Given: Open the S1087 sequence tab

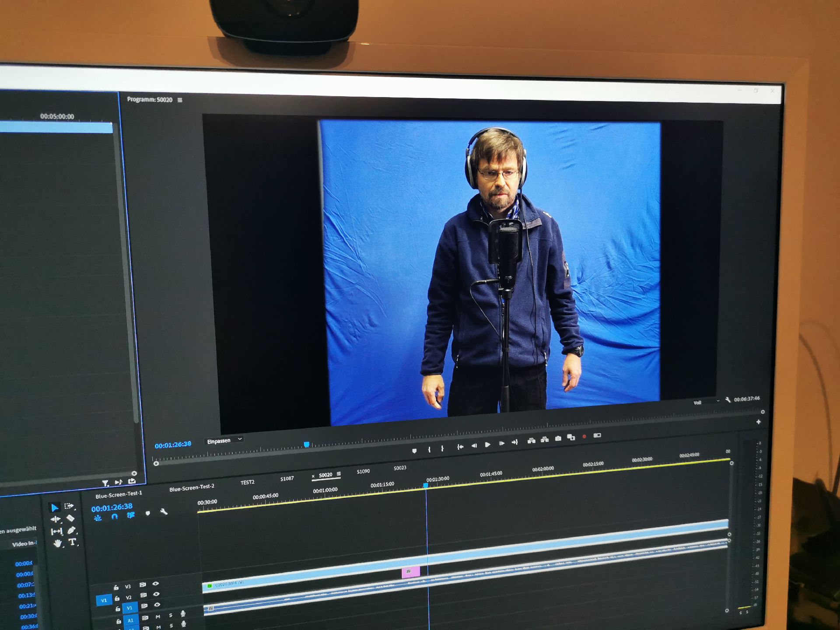Looking at the screenshot, I should tap(287, 479).
